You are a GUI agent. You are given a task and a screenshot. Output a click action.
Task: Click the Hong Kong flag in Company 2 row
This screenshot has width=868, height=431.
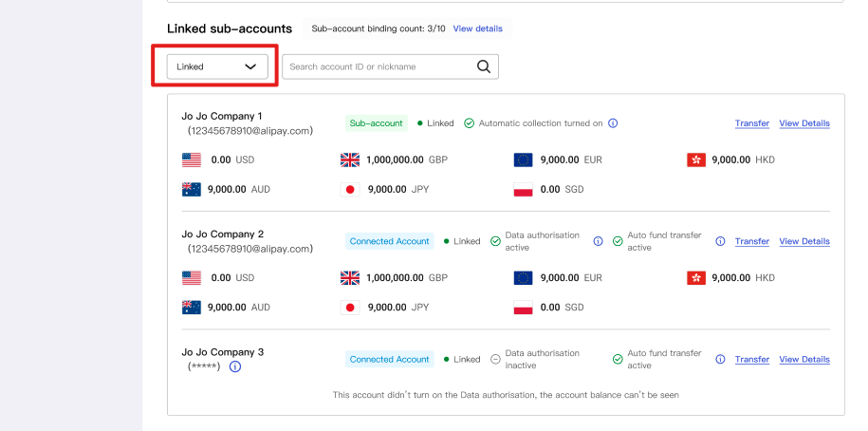point(696,277)
